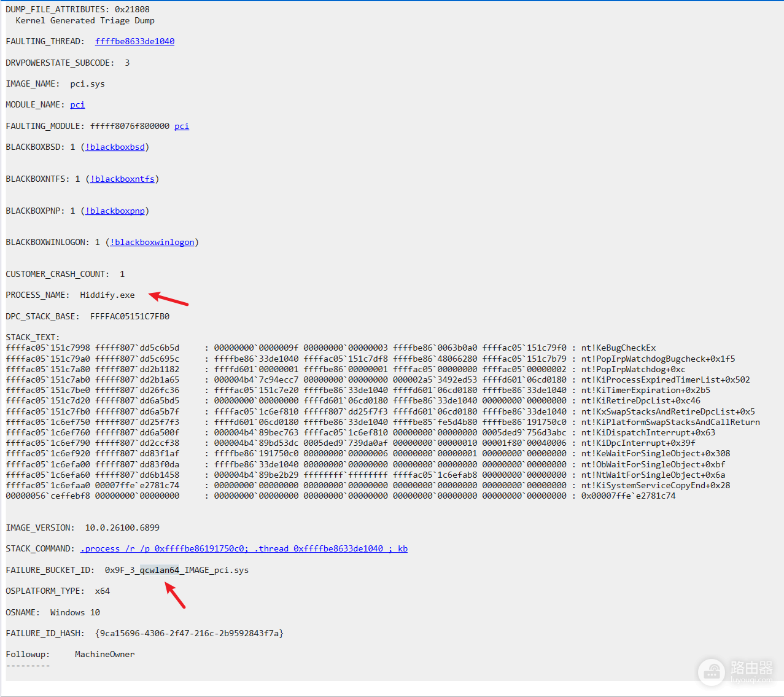Click the nt!KiSystemServiceCopyEnd+0x28 frame
This screenshot has height=697, width=784.
click(x=656, y=485)
